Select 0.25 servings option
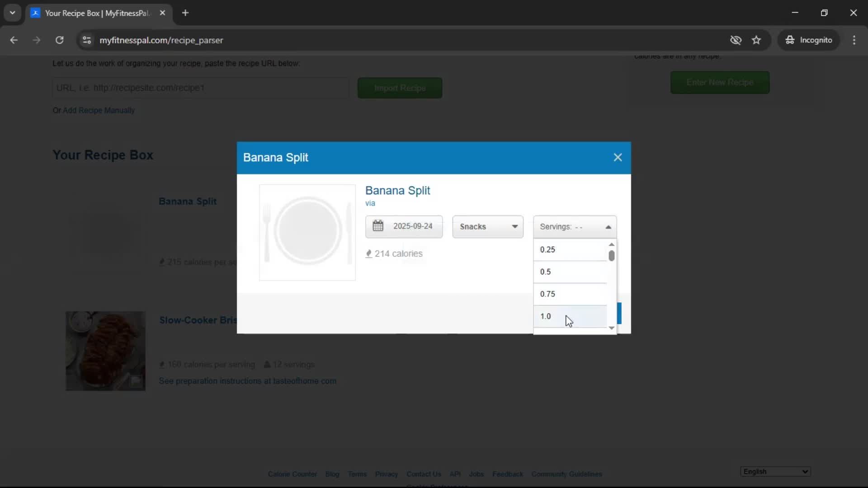The height and width of the screenshot is (488, 868). pyautogui.click(x=570, y=249)
